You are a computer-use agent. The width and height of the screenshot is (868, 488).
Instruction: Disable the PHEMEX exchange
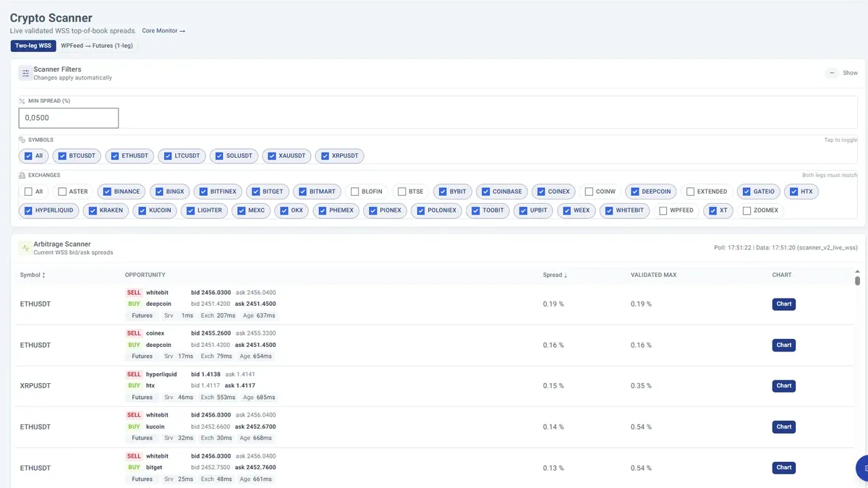[322, 210]
